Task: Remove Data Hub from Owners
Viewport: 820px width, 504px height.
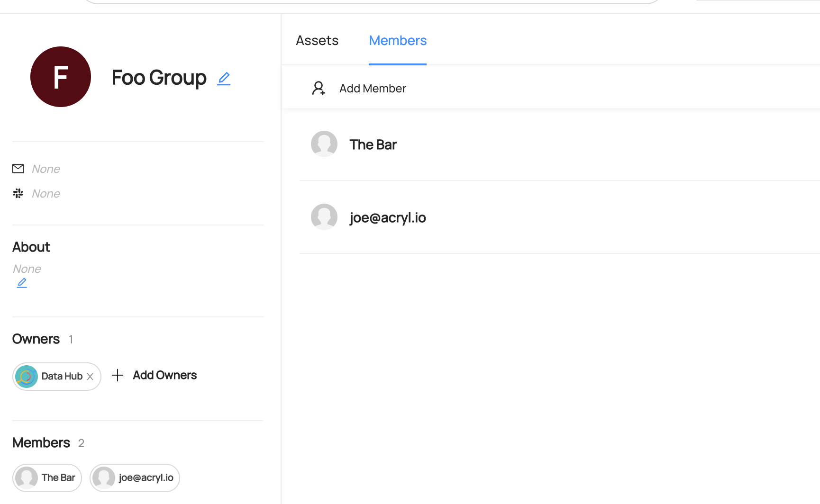Action: click(90, 377)
